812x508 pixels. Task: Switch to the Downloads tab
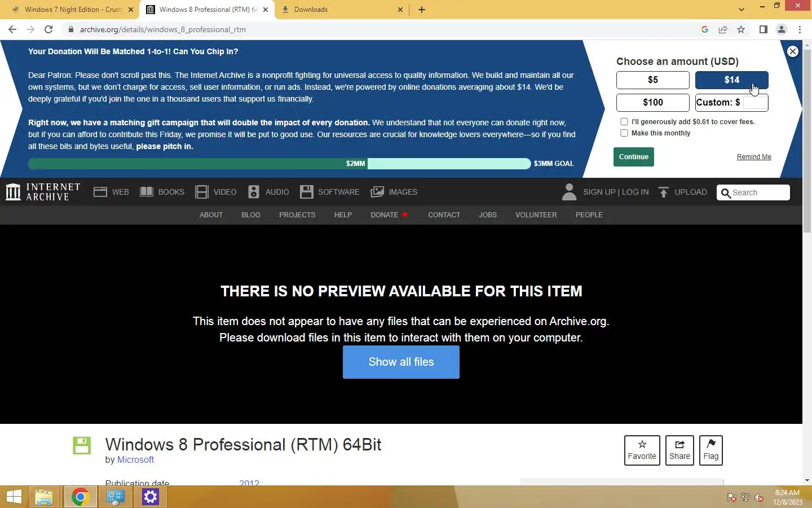point(342,10)
